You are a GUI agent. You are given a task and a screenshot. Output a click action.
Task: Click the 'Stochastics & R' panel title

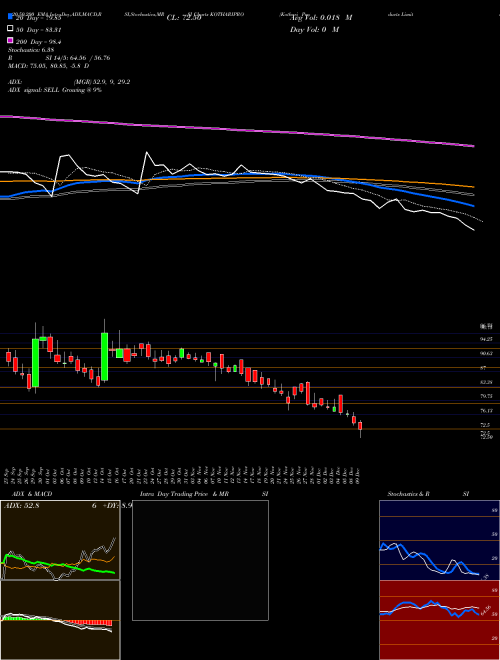(409, 494)
